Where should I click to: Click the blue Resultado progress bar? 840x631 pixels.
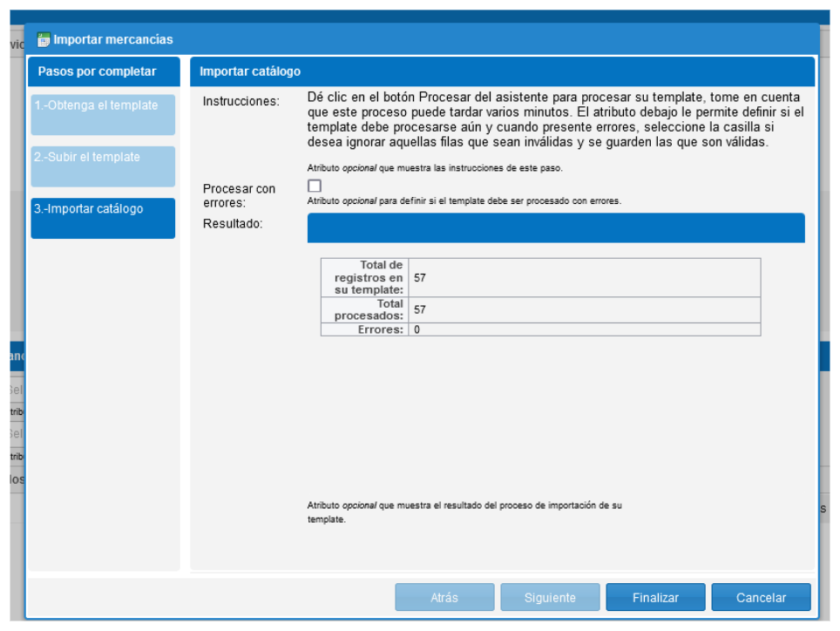[x=556, y=227]
